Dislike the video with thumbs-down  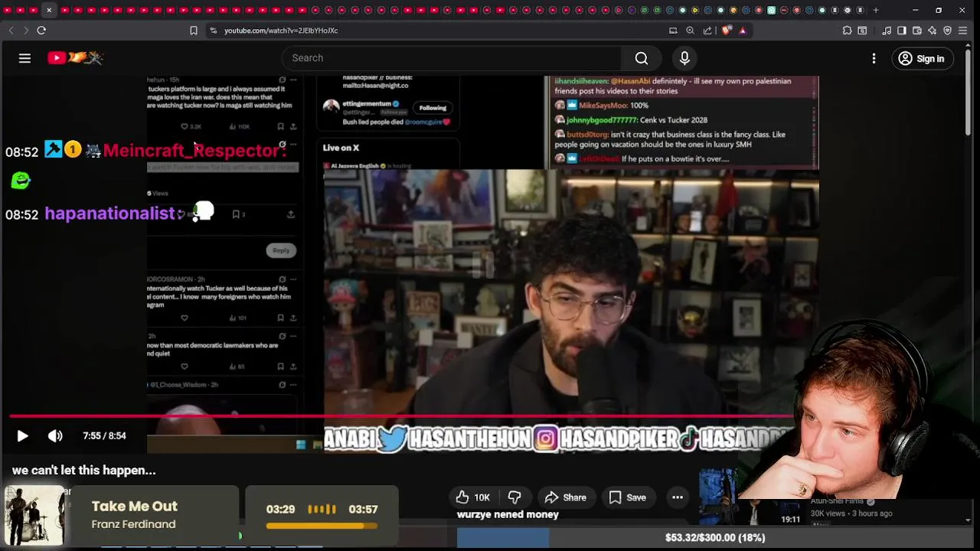point(514,497)
